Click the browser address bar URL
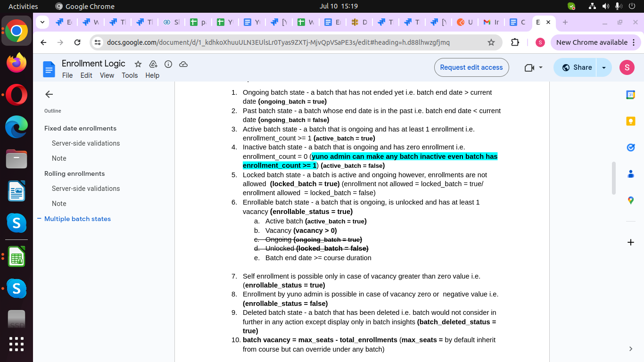Screen dimensions: 644x362 pyautogui.click(x=278, y=42)
